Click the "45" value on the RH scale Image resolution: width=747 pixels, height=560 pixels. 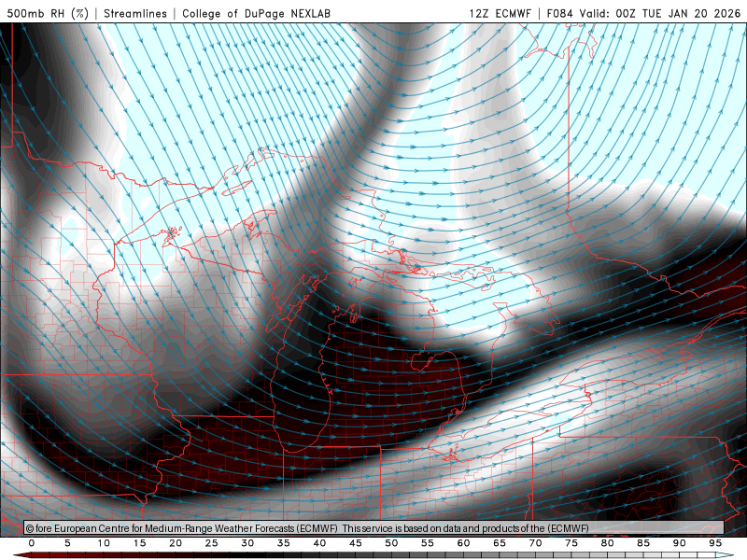(356, 543)
